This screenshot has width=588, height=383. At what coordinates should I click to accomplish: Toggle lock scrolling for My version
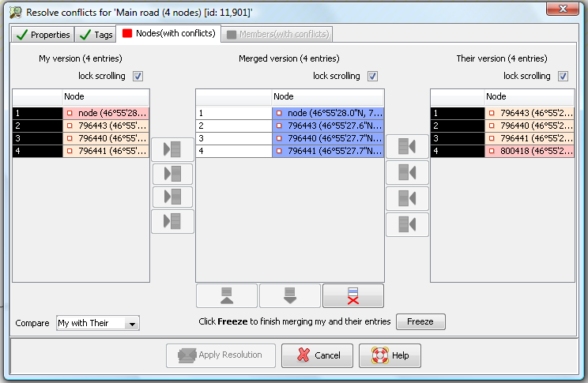138,77
